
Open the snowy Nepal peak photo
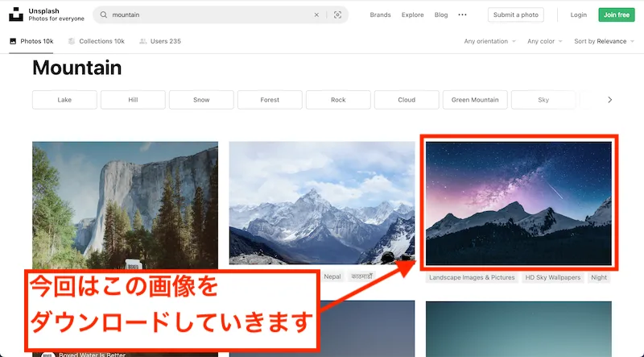(322, 203)
